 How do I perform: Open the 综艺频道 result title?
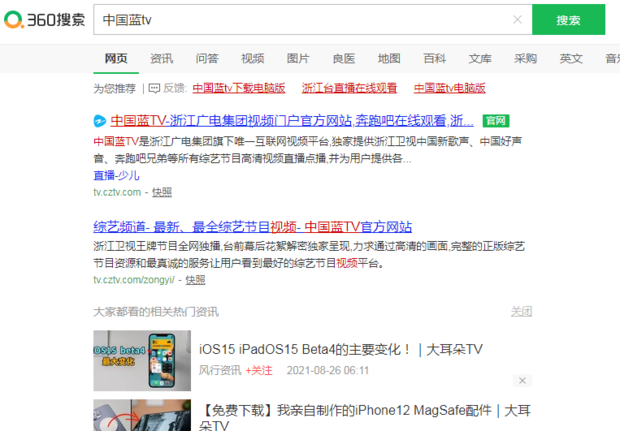253,227
